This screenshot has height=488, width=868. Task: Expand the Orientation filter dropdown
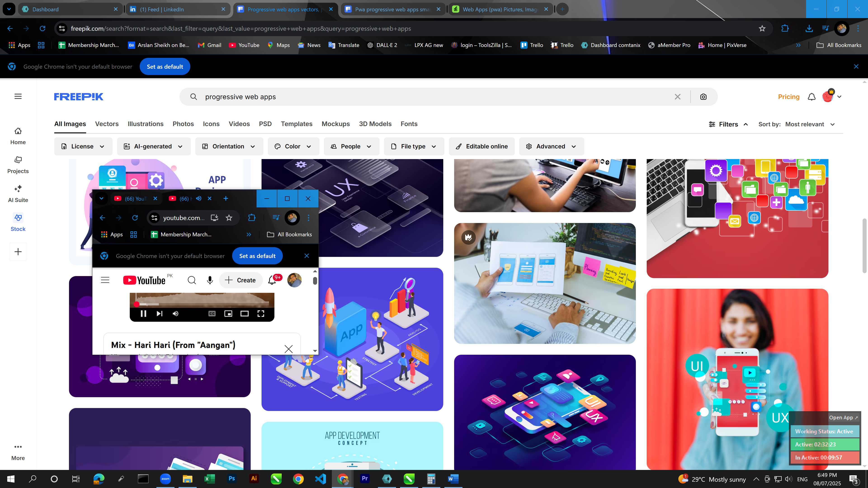point(229,146)
